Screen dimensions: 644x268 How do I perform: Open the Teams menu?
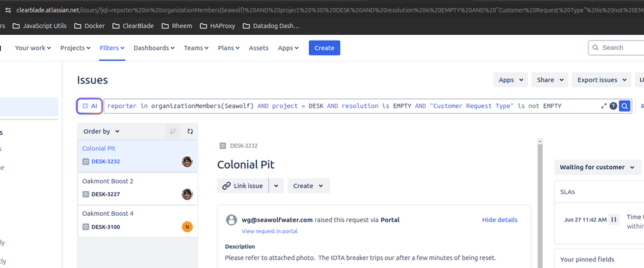[197, 48]
